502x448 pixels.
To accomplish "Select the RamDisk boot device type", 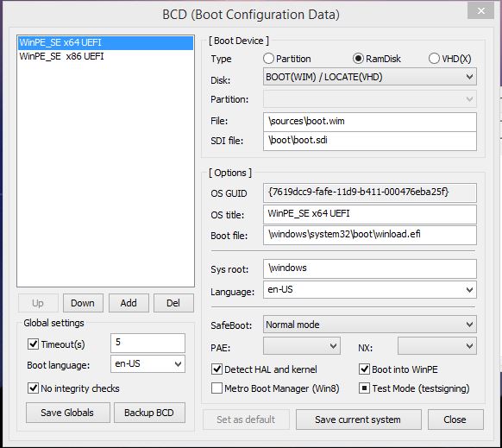I will 358,59.
